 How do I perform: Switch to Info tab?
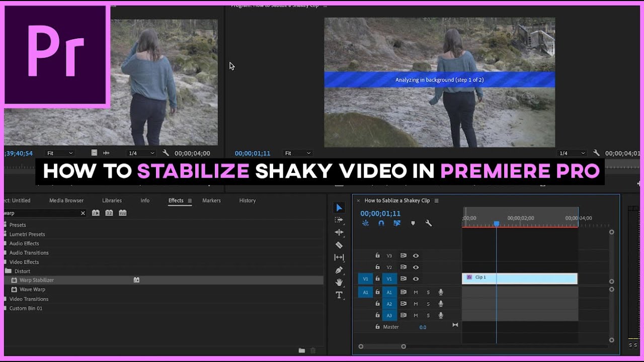click(x=145, y=200)
